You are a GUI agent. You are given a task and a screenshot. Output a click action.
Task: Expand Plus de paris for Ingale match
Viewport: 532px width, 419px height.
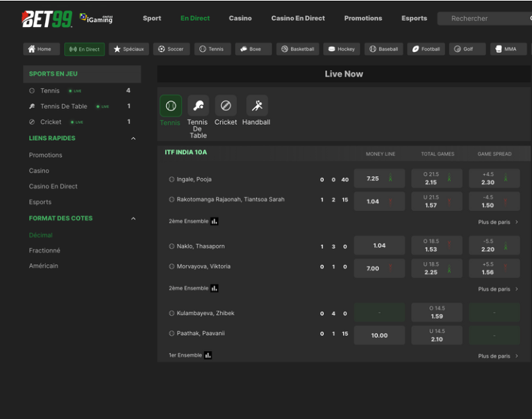(x=498, y=222)
